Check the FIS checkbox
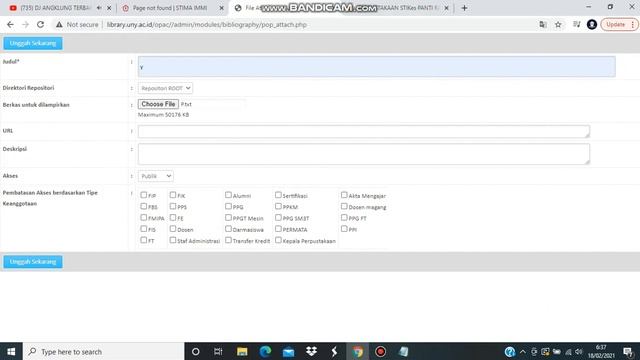The image size is (640, 360). (x=144, y=229)
